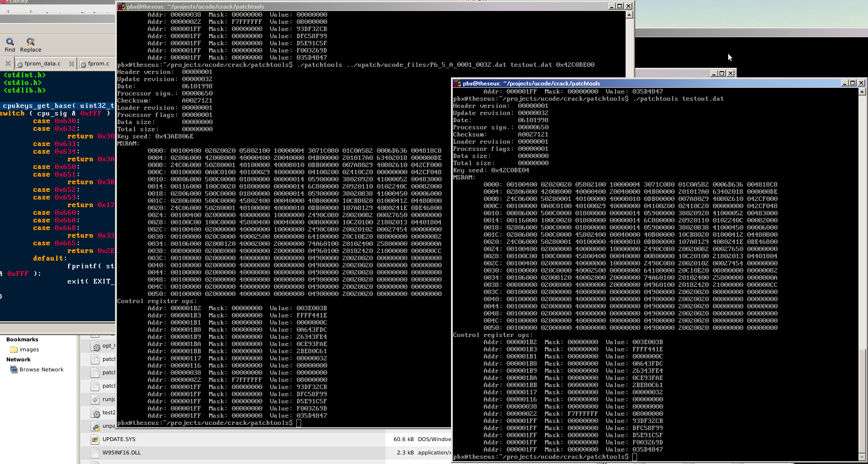Click the cpukeys_get_base function line

pyautogui.click(x=58, y=106)
